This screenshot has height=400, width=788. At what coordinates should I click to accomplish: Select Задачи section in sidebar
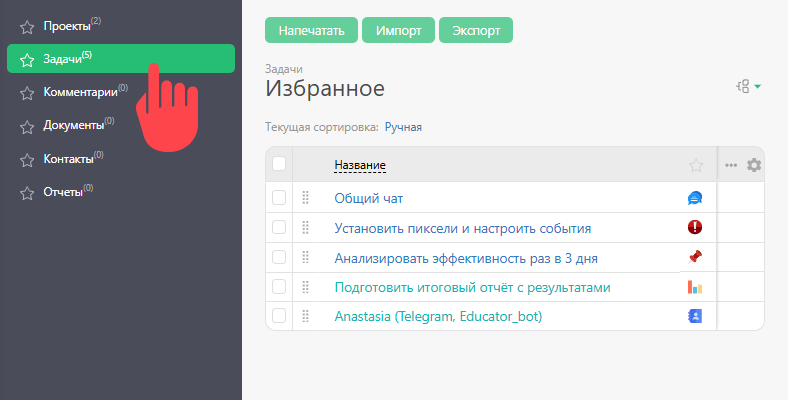[121, 59]
